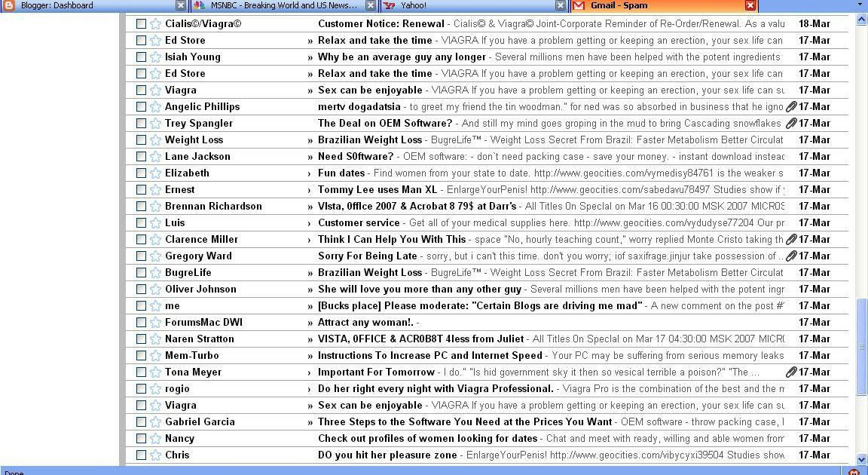Star the email from Brennan Richardson
The width and height of the screenshot is (868, 475).
pos(155,207)
